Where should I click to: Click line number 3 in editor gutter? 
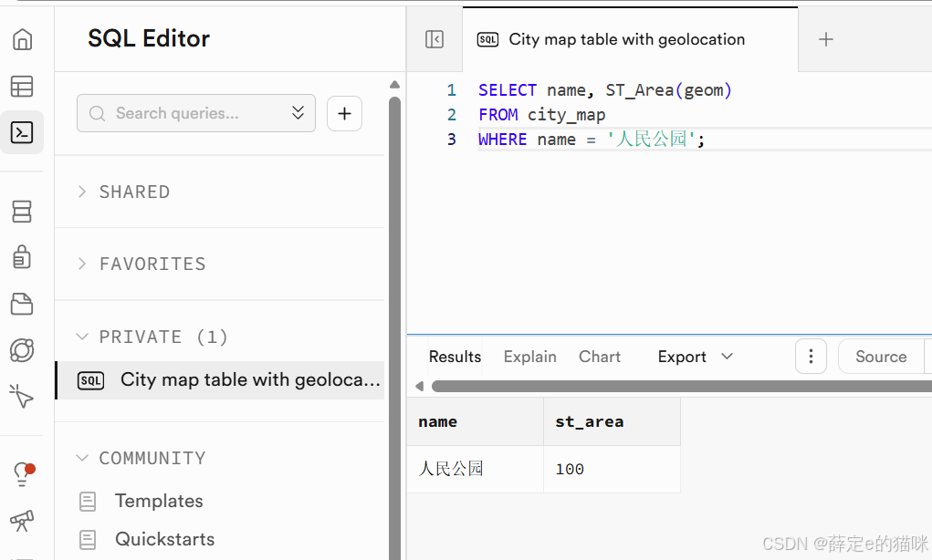tap(452, 140)
